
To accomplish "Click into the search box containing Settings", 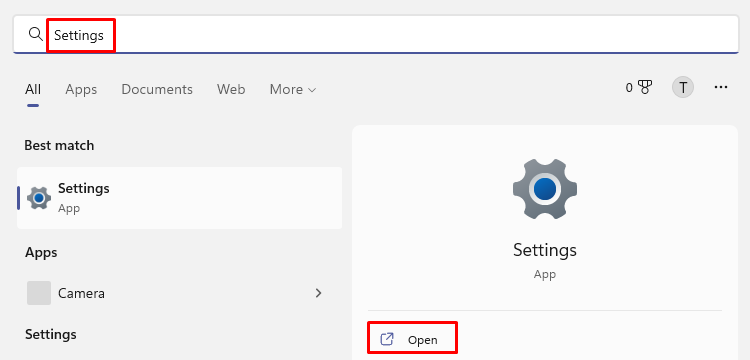I will pos(376,34).
